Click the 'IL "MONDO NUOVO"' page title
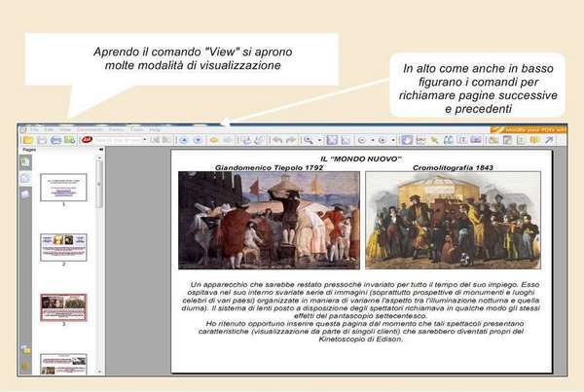584x392 pixels. 361,160
